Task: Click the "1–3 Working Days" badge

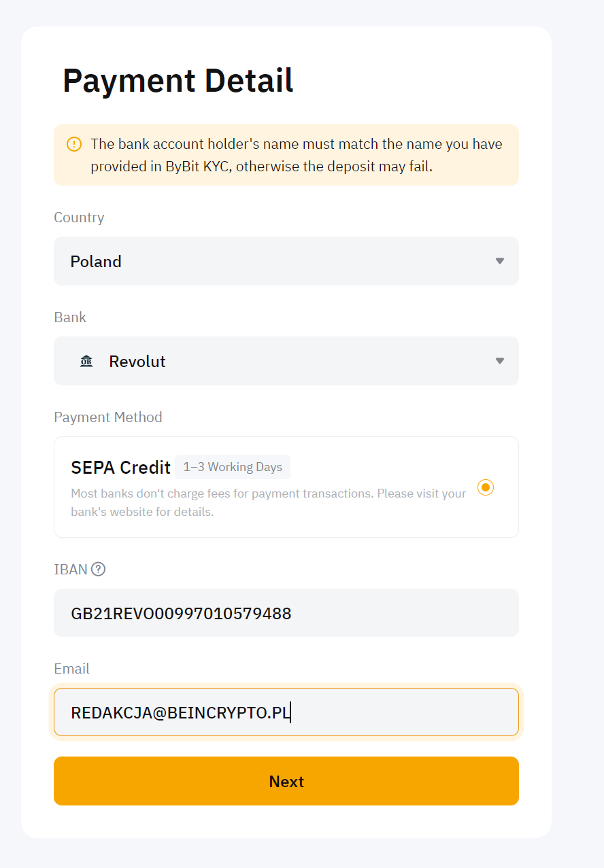Action: click(233, 467)
